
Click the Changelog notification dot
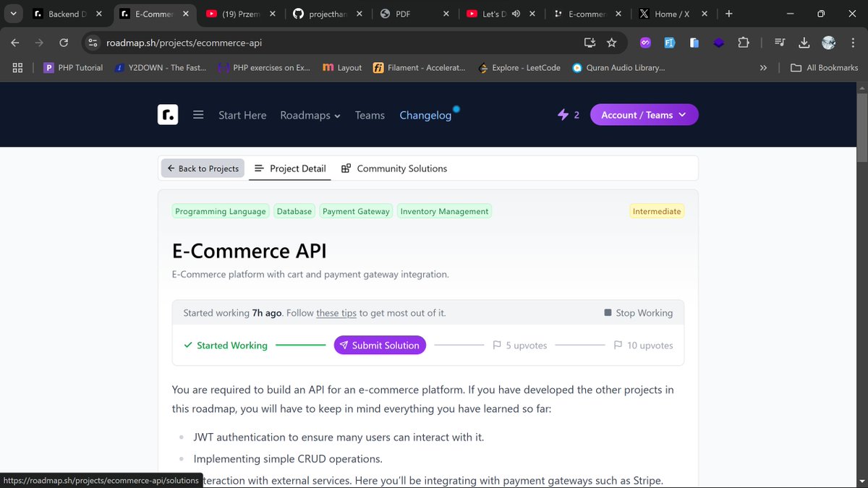click(x=456, y=110)
